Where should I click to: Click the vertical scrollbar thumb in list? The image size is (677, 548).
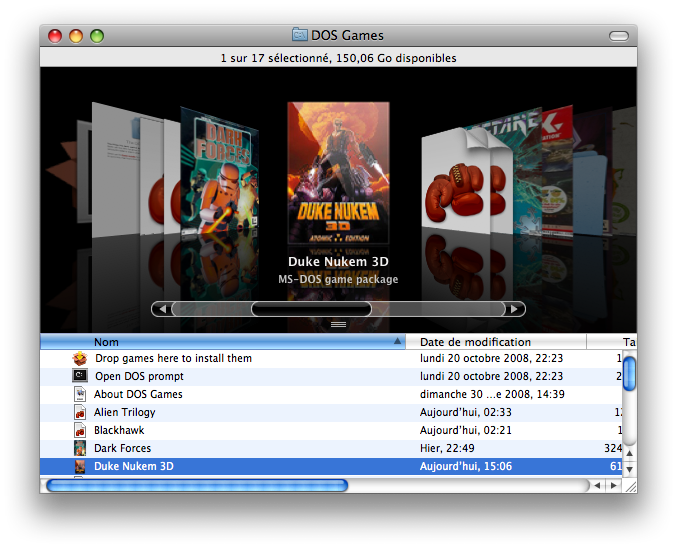(630, 374)
